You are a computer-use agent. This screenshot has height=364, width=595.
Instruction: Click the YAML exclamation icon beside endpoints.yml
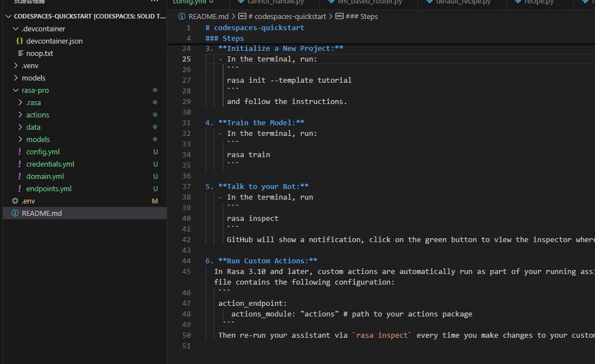point(20,188)
